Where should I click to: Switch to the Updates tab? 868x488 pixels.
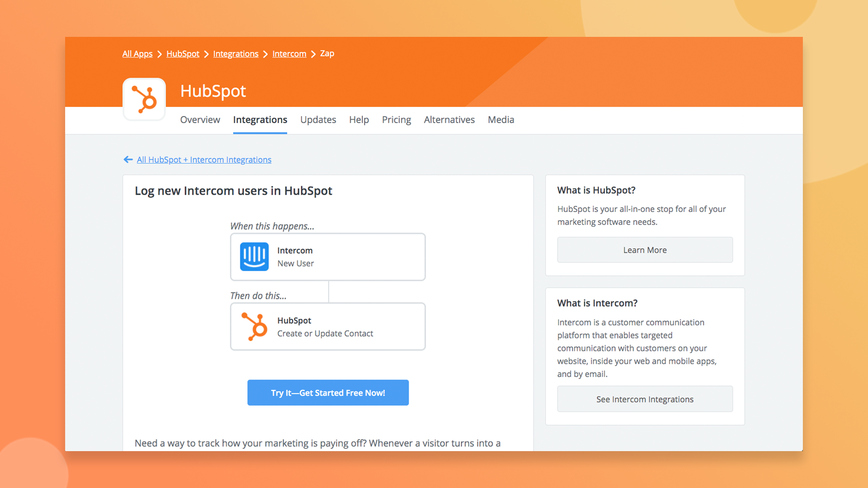click(x=318, y=120)
